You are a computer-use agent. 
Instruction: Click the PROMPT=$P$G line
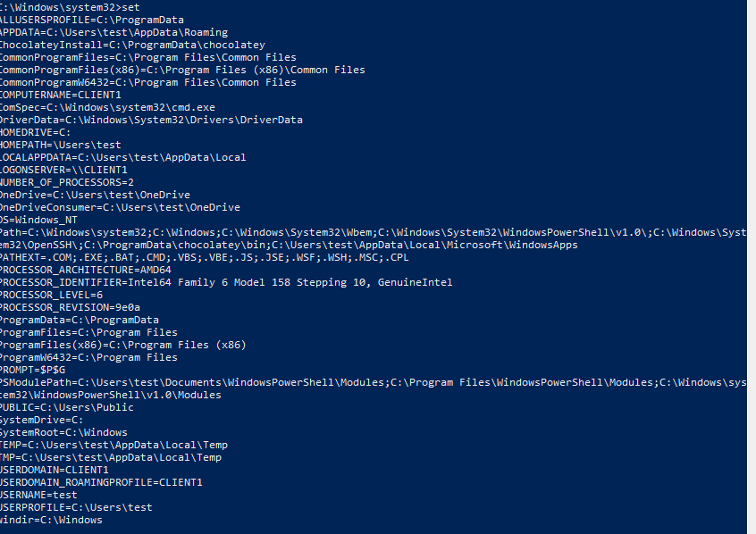click(32, 370)
